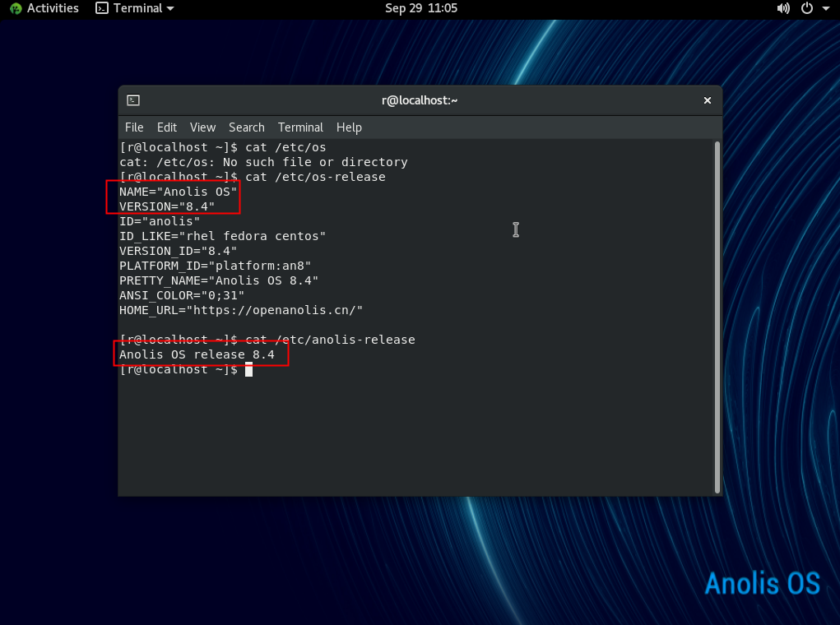Click the terminal's vertical scrollbar
The width and height of the screenshot is (840, 625).
click(717, 312)
